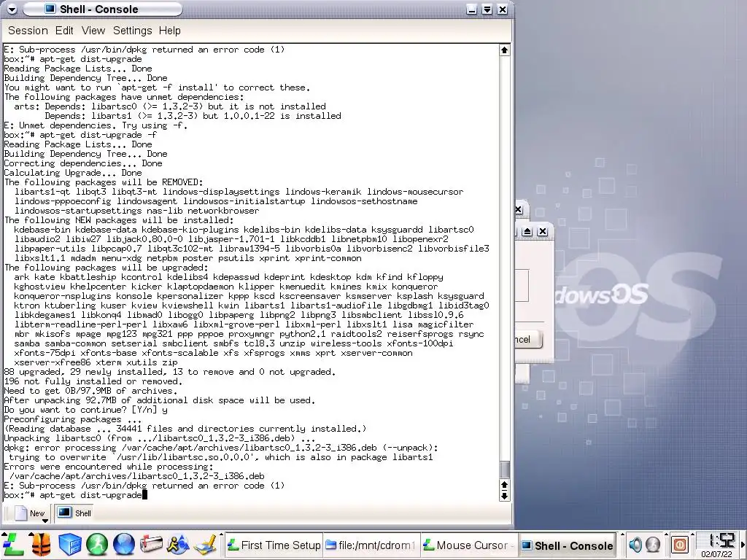Expand the New session dropdown arrow
The width and height of the screenshot is (747, 560).
pos(45,521)
